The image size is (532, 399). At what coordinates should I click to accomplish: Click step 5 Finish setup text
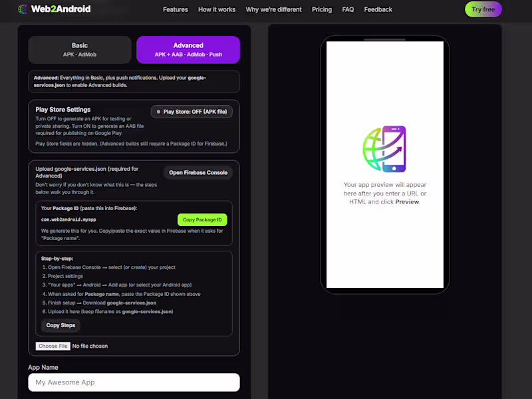99,303
